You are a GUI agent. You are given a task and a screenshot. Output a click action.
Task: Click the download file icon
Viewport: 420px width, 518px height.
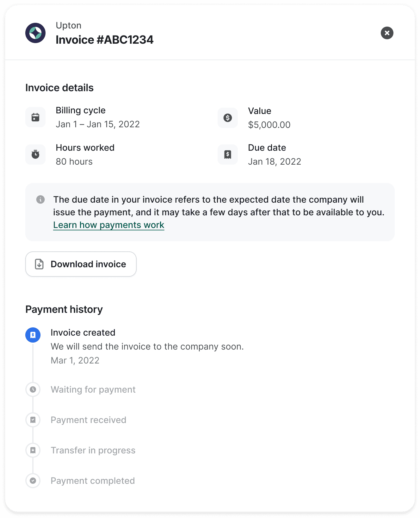[39, 264]
